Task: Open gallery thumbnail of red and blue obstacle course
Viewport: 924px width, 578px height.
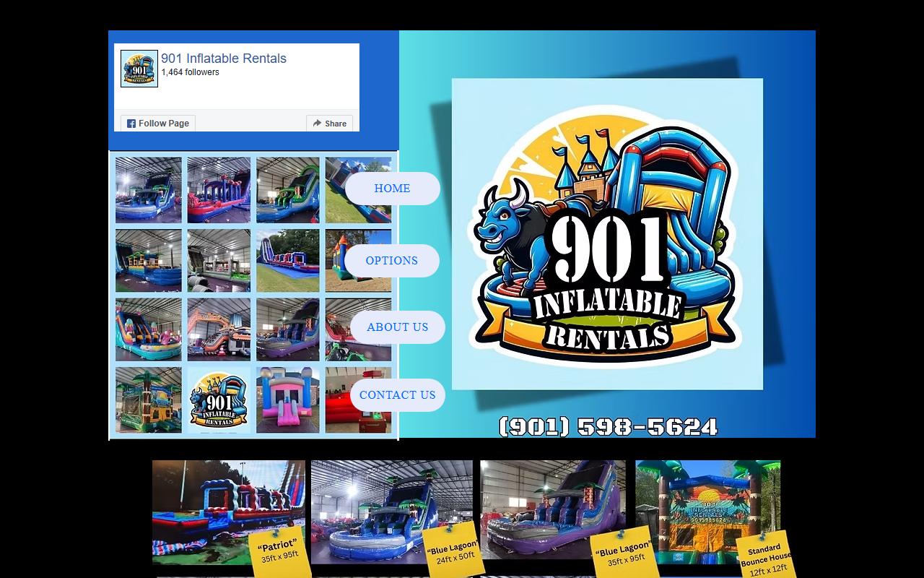Action: tap(219, 190)
